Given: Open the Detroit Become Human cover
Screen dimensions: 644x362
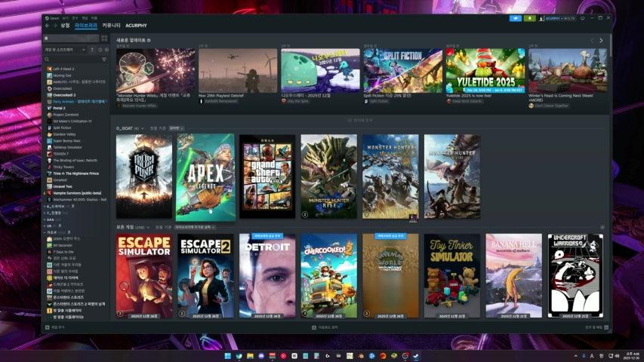Looking at the screenshot, I should tap(267, 276).
